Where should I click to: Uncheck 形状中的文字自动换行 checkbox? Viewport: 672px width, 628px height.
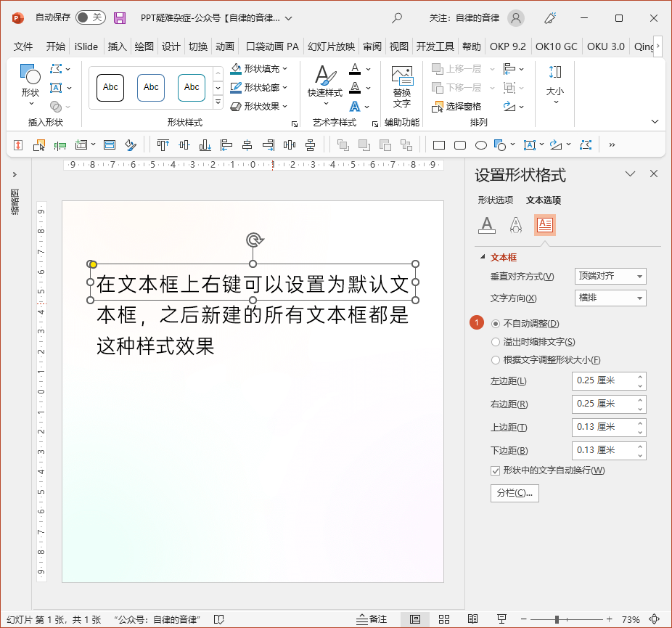click(495, 470)
